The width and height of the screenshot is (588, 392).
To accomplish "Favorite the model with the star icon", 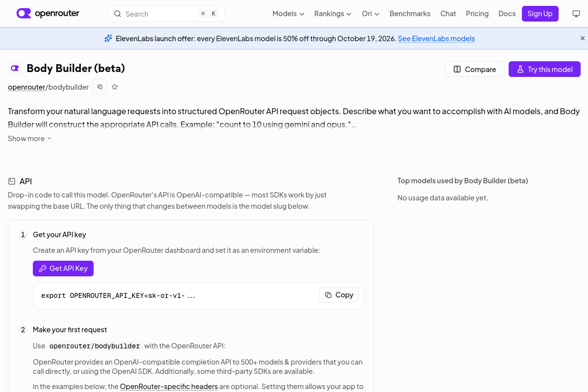I will pos(115,87).
